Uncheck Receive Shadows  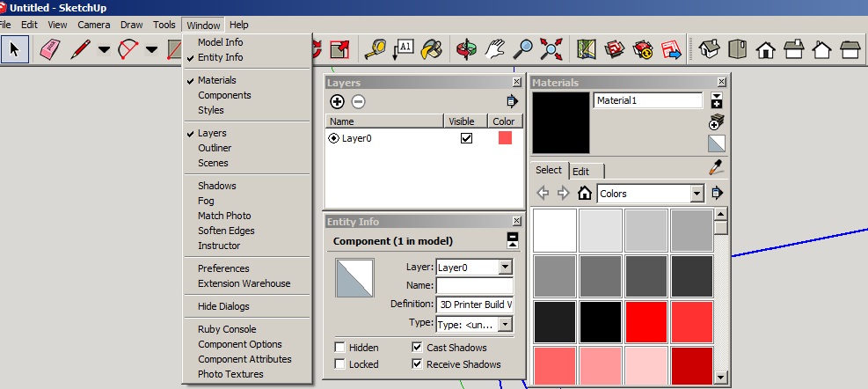click(x=418, y=364)
